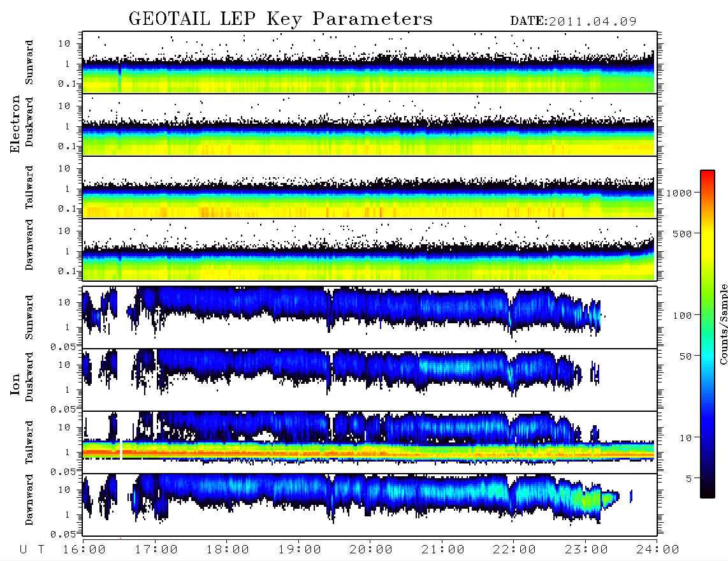
Task: Click the 22:00 time axis tick
Action: [514, 550]
